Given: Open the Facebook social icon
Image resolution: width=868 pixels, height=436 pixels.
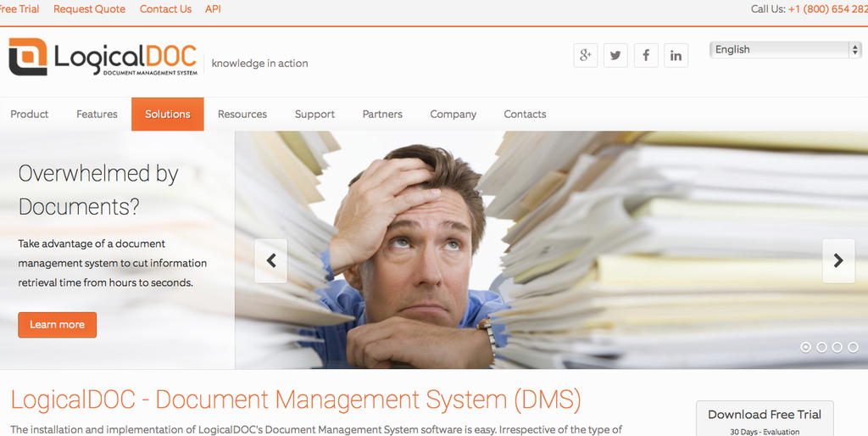Looking at the screenshot, I should click(x=646, y=55).
